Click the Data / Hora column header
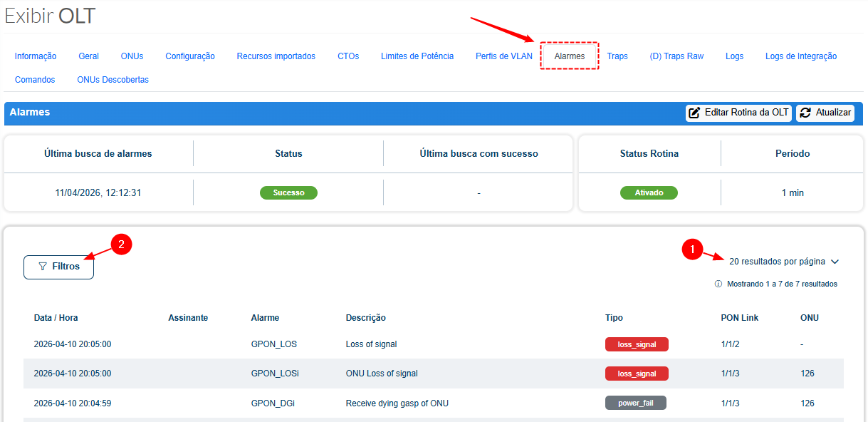The height and width of the screenshot is (422, 868). click(56, 318)
